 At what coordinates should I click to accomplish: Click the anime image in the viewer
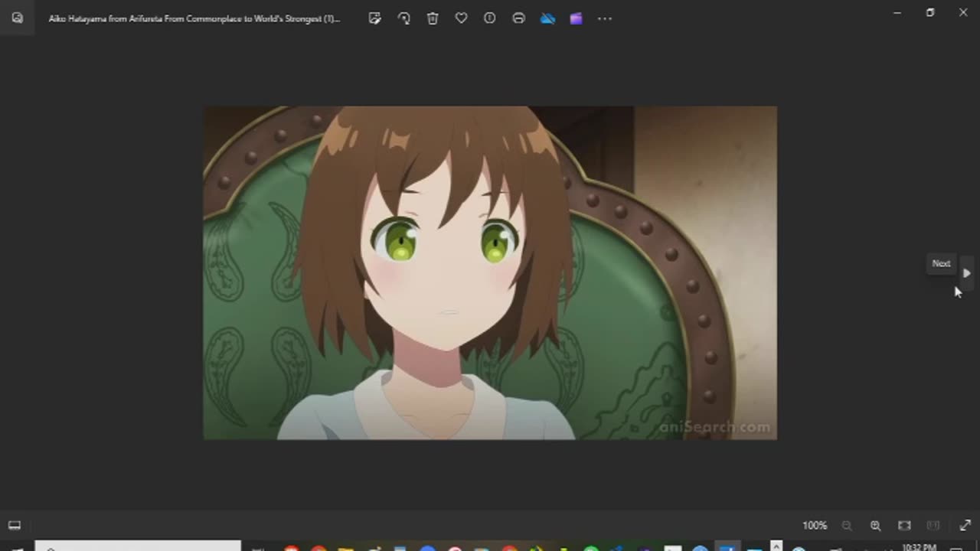click(x=490, y=273)
